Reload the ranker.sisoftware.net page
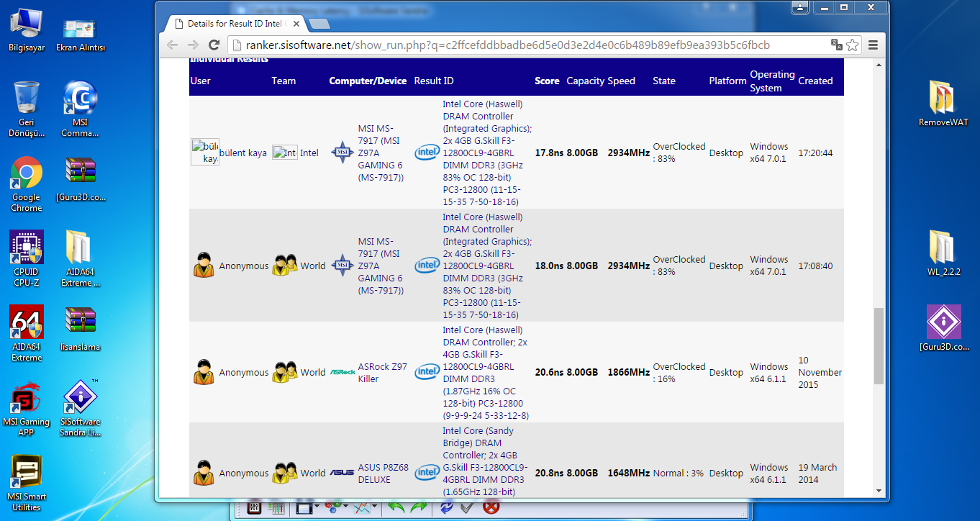This screenshot has height=521, width=980. (214, 45)
